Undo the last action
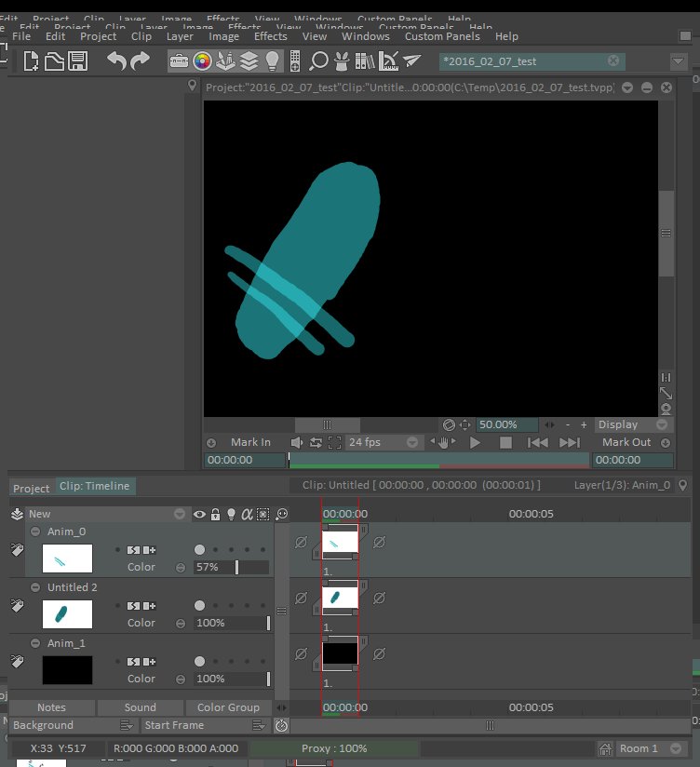The width and height of the screenshot is (700, 767). click(117, 61)
